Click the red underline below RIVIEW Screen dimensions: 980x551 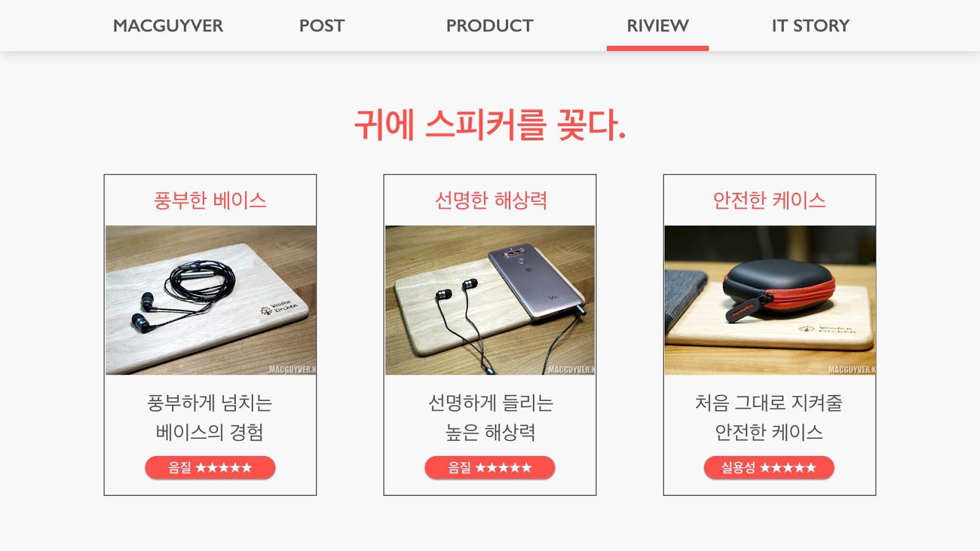pyautogui.click(x=658, y=48)
